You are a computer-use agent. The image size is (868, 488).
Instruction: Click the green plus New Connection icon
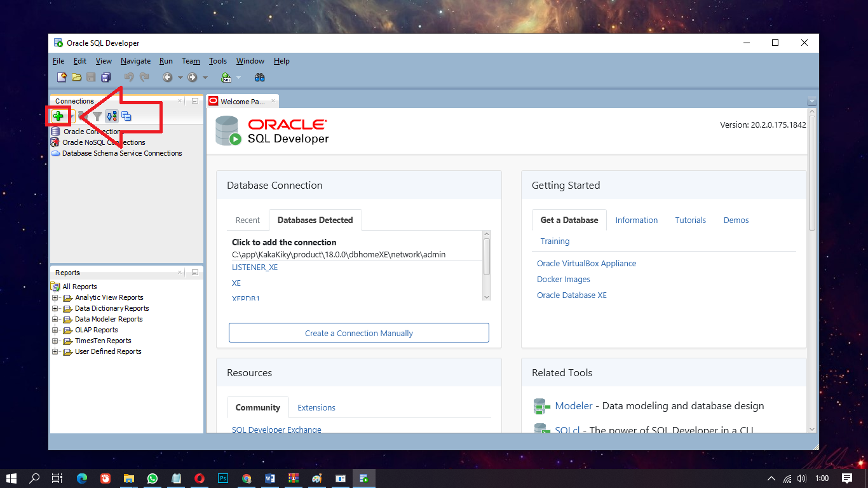pos(58,116)
